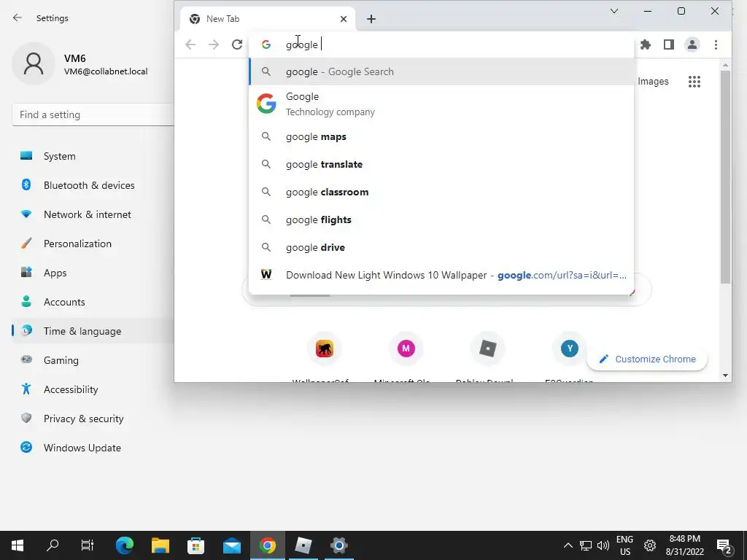
Task: Click the Customize Chrome button
Action: point(648,359)
